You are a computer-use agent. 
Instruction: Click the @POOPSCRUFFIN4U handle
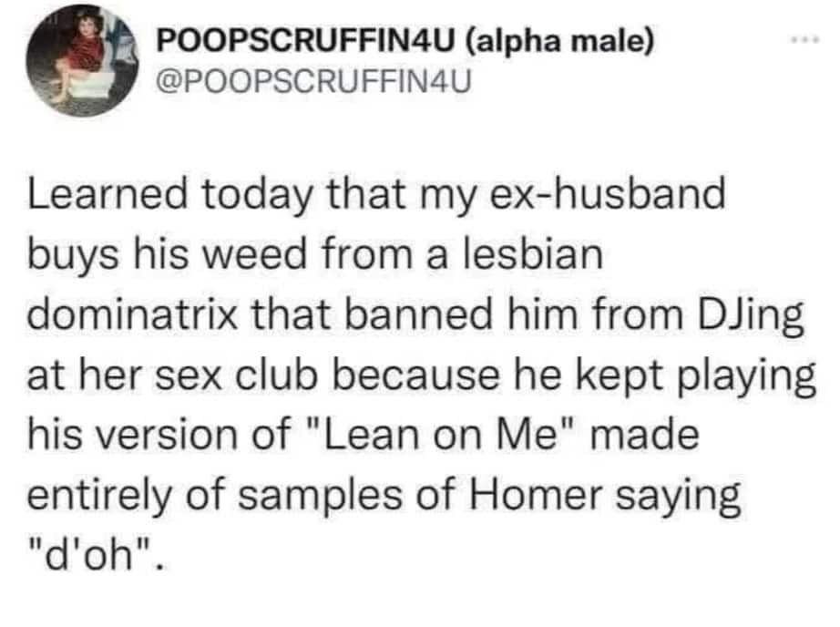pyautogui.click(x=316, y=81)
